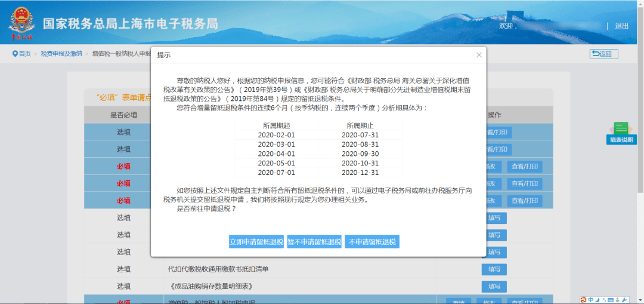
Task: Select 不申请留抵退税 option
Action: point(371,242)
